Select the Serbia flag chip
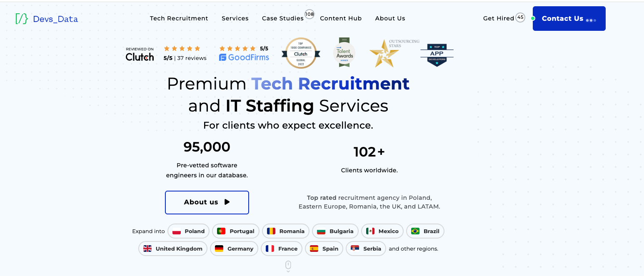644x276 pixels. [x=366, y=249]
